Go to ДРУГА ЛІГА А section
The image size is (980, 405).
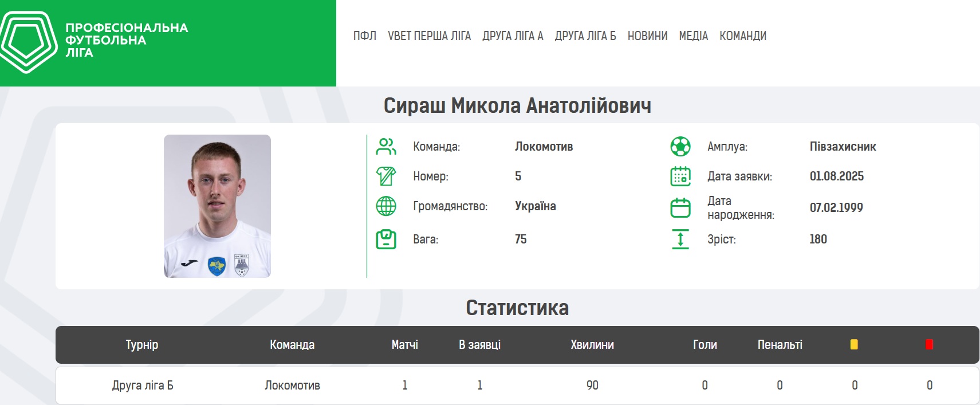[x=513, y=36]
